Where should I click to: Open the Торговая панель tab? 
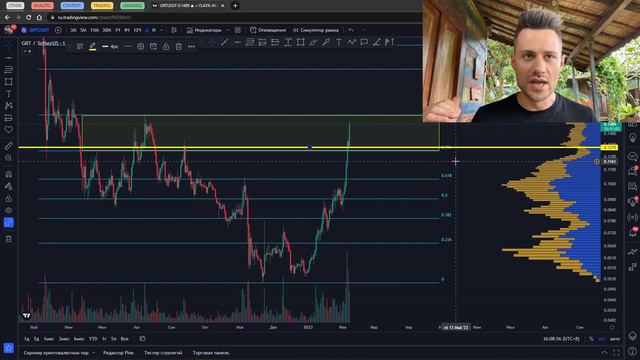[x=211, y=353]
